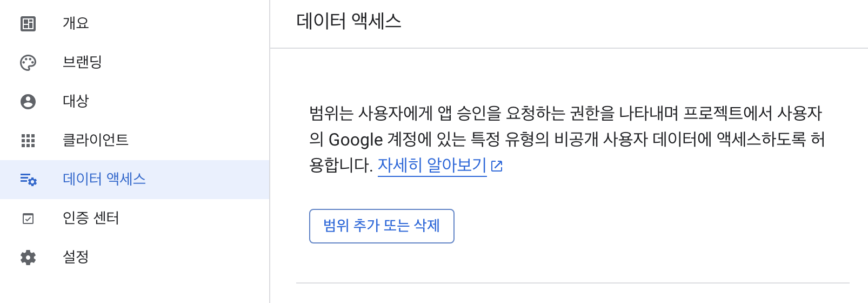Click the 개요 dashboard icon

[28, 24]
